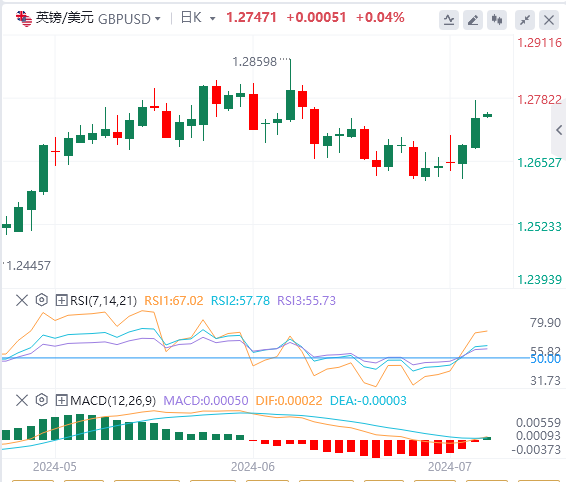Select the 2024-06 date axis marker
Image resolution: width=566 pixels, height=482 pixels.
(x=253, y=467)
